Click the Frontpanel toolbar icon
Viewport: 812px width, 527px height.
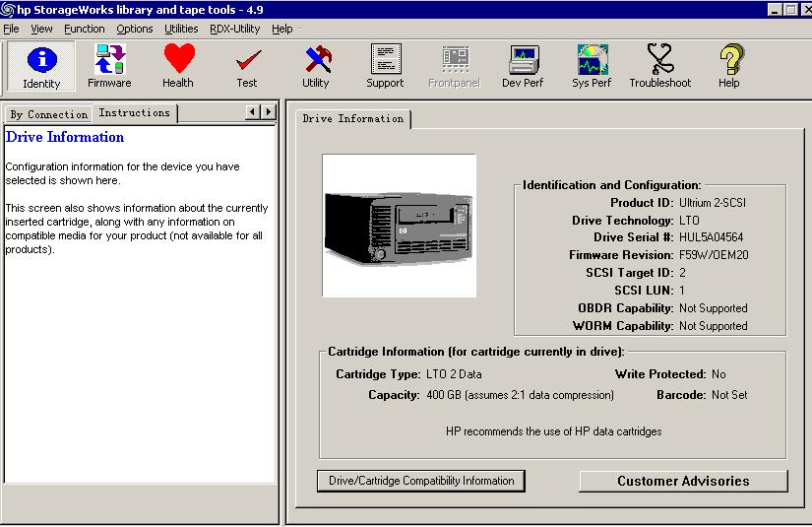click(454, 66)
